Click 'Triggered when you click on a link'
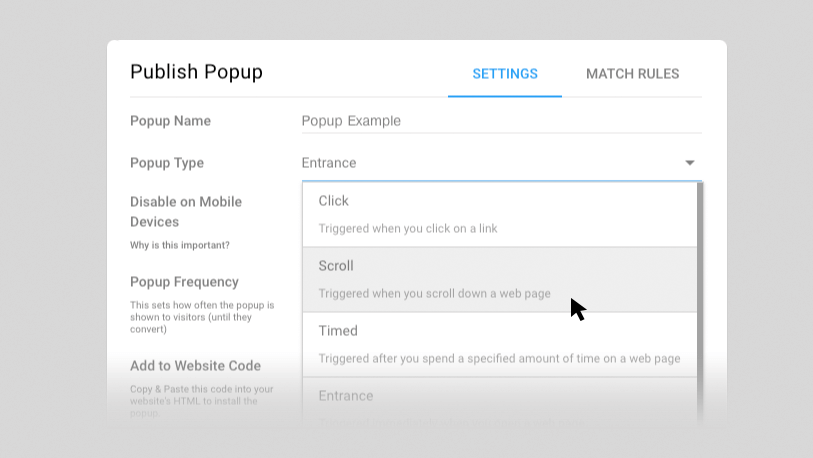813x458 pixels. pos(408,229)
